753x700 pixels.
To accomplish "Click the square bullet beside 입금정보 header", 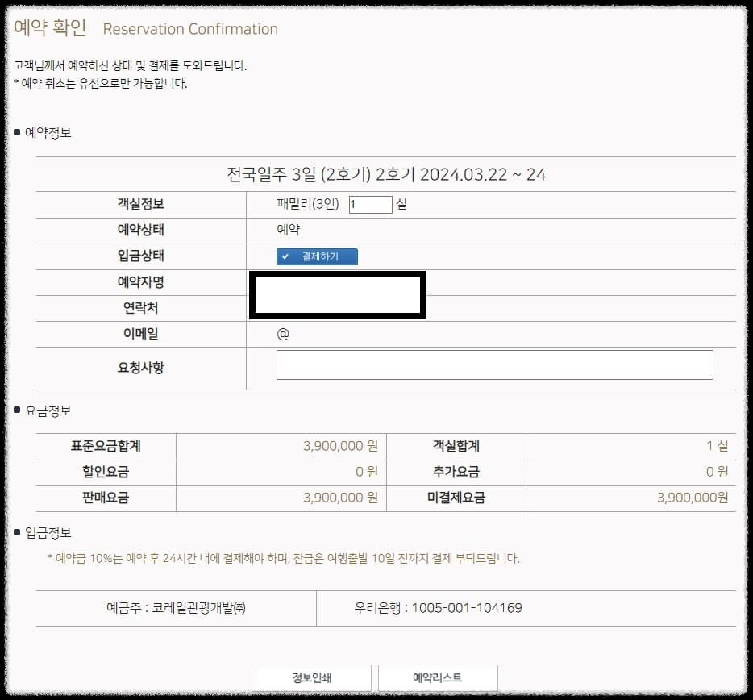I will [x=17, y=532].
